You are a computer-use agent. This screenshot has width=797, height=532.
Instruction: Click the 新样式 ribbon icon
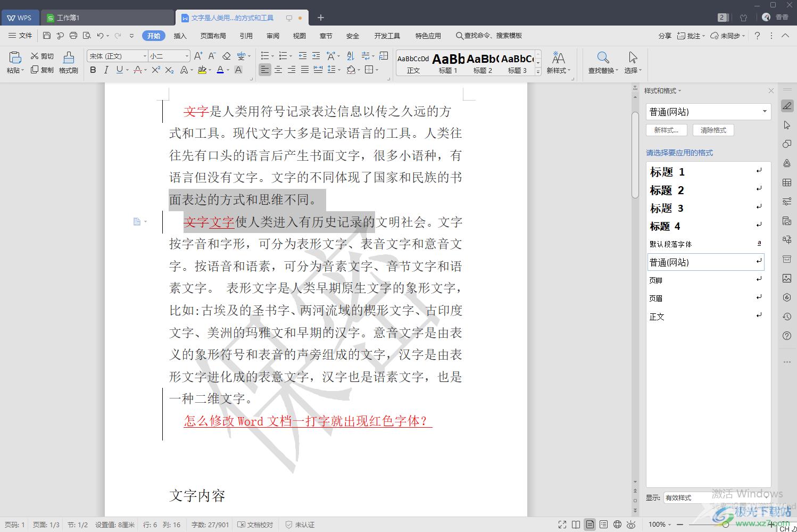click(558, 62)
